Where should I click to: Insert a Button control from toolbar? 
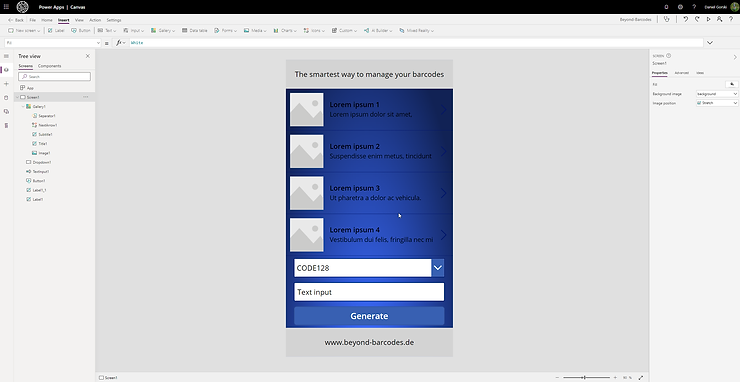point(81,30)
